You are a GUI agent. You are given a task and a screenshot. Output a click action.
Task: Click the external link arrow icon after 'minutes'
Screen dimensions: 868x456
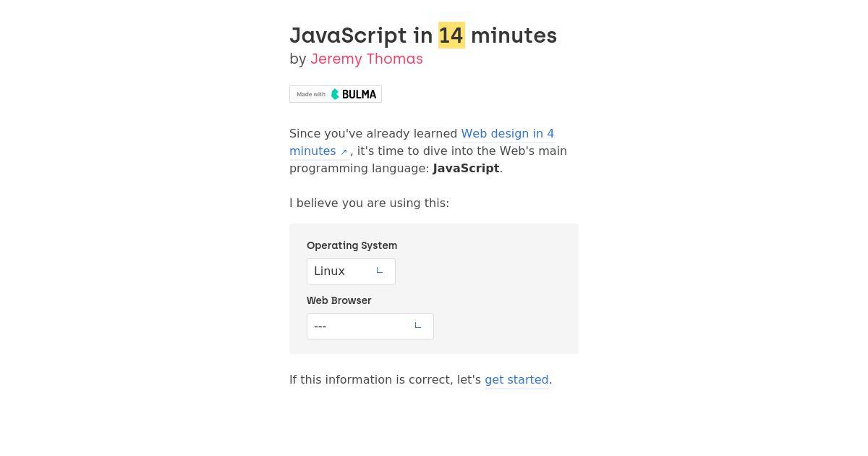(344, 152)
